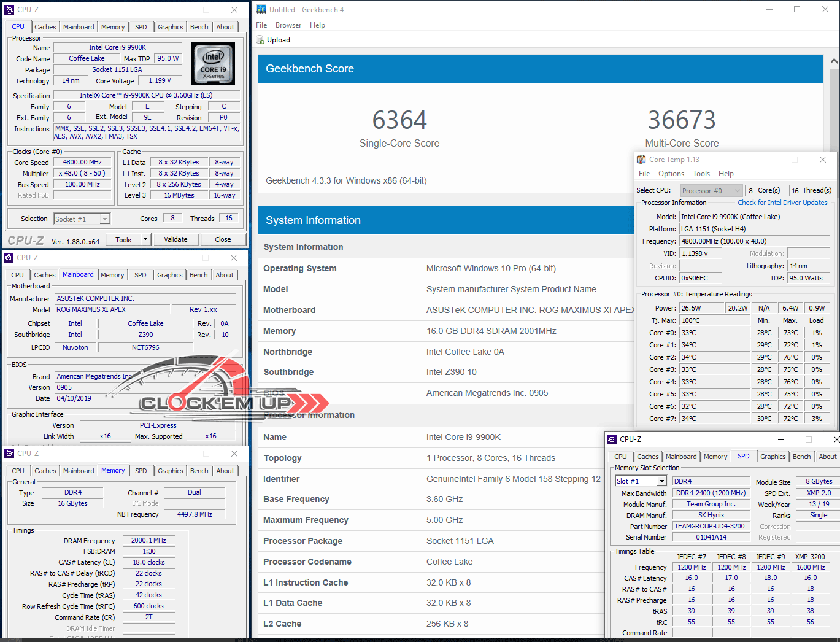Open the Slot #1 memory slot dropdown
Viewport: 840px width, 642px height.
(x=661, y=481)
